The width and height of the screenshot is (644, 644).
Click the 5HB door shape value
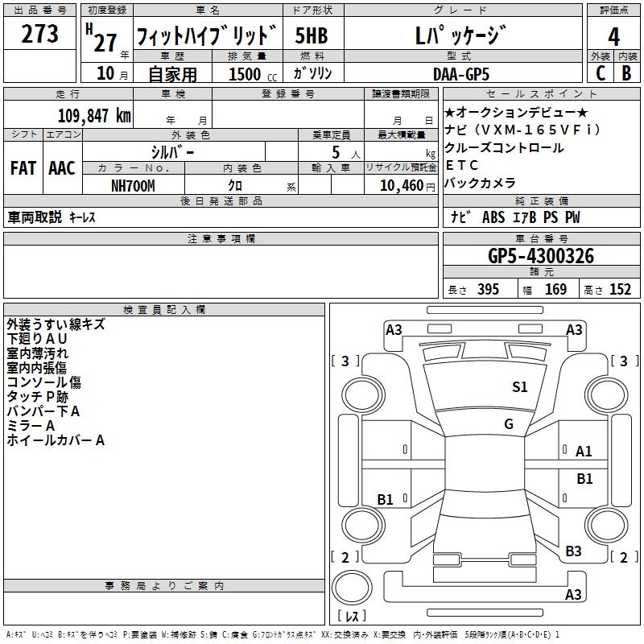pyautogui.click(x=312, y=35)
